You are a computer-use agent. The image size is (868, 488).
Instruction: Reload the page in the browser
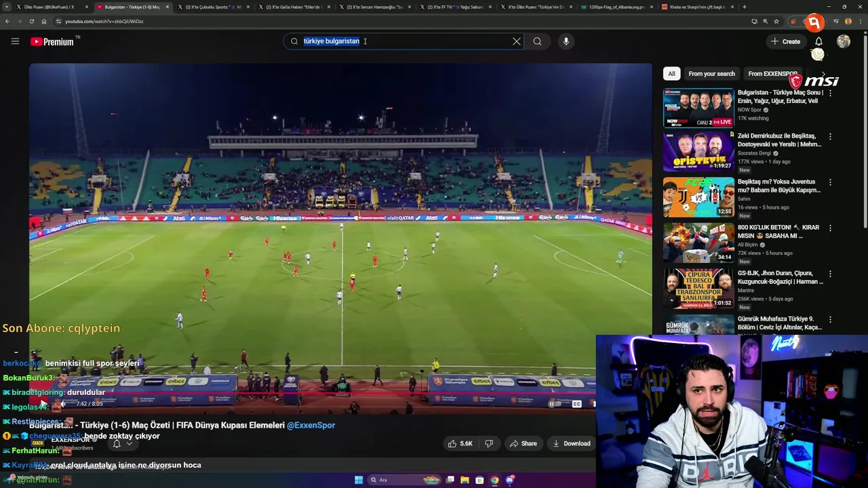tap(31, 21)
